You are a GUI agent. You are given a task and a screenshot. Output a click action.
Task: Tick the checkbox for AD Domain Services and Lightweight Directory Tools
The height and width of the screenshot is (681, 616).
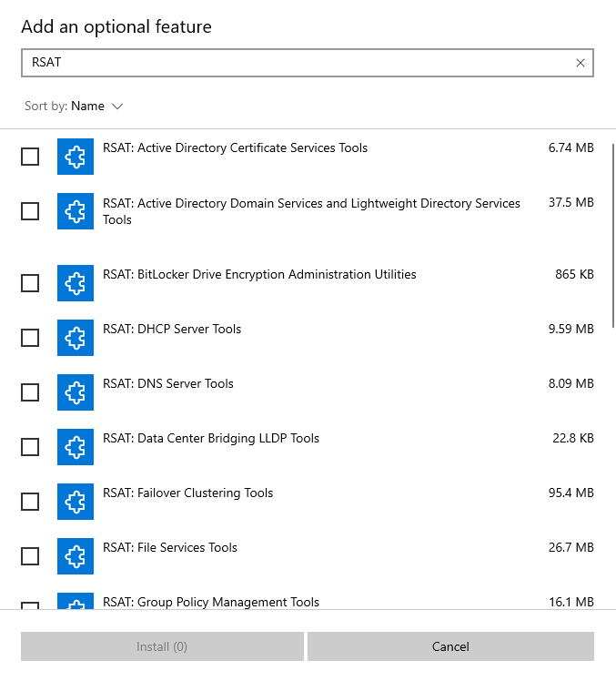tap(30, 211)
